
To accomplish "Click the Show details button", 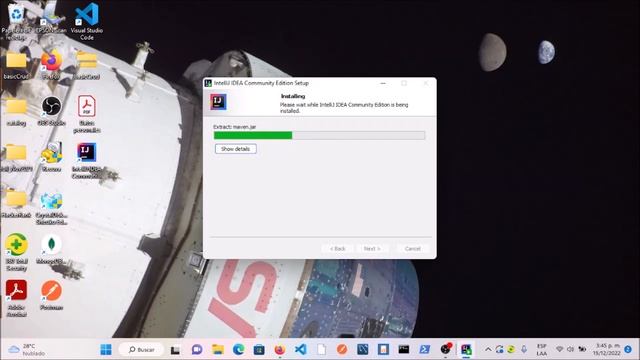I will pos(236,149).
